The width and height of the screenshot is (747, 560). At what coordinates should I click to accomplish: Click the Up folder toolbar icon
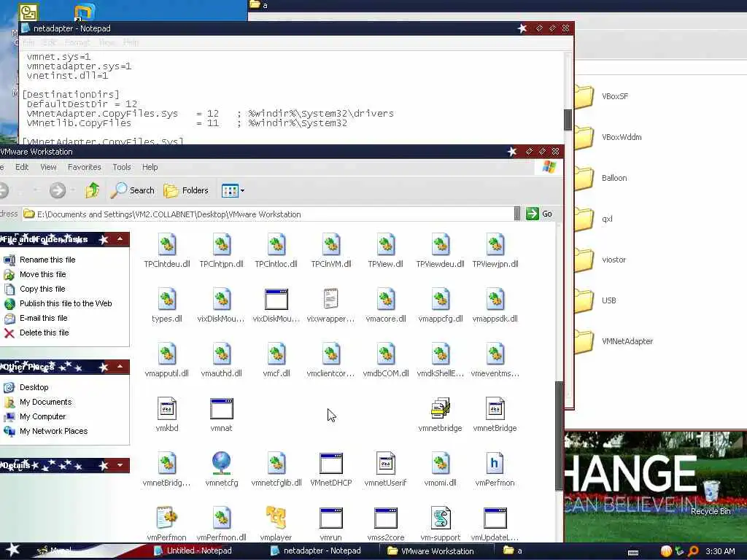(x=93, y=190)
